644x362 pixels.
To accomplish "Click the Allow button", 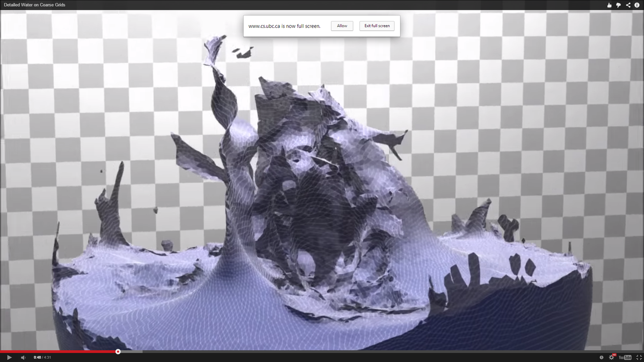I will click(342, 26).
